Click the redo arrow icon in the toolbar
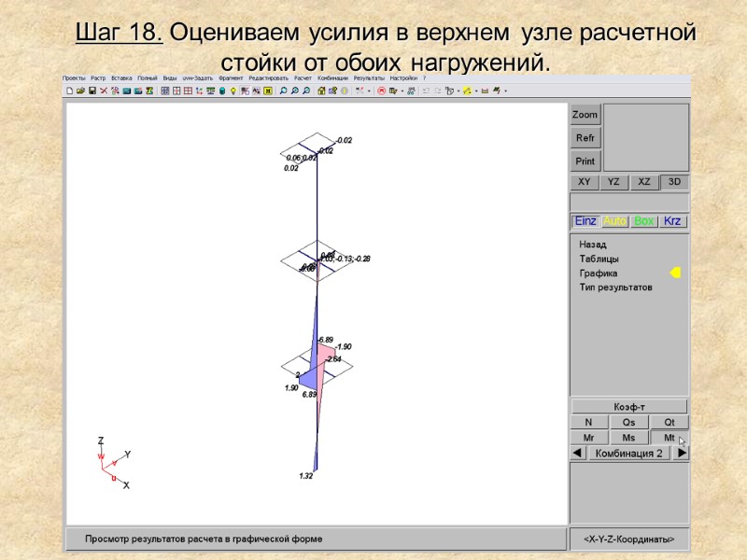Screen dimensions: 747x560 438,91
